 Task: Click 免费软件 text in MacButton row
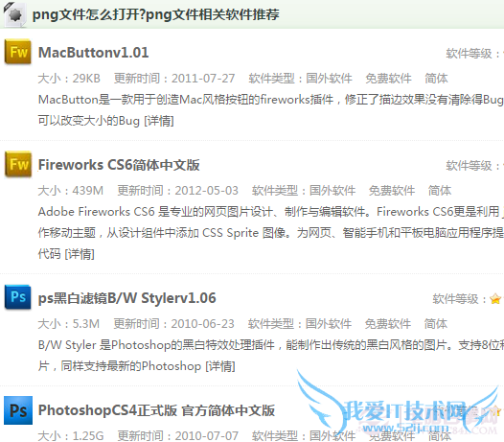(x=388, y=79)
